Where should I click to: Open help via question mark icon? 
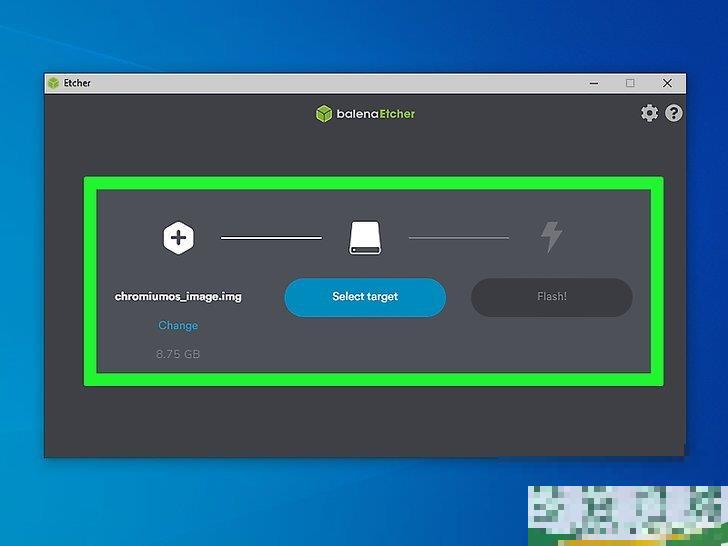pyautogui.click(x=674, y=113)
